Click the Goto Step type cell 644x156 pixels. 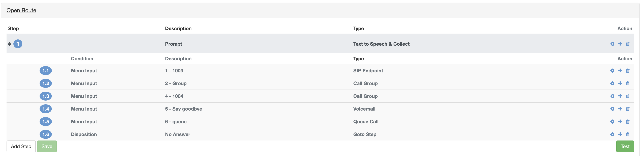click(x=365, y=134)
